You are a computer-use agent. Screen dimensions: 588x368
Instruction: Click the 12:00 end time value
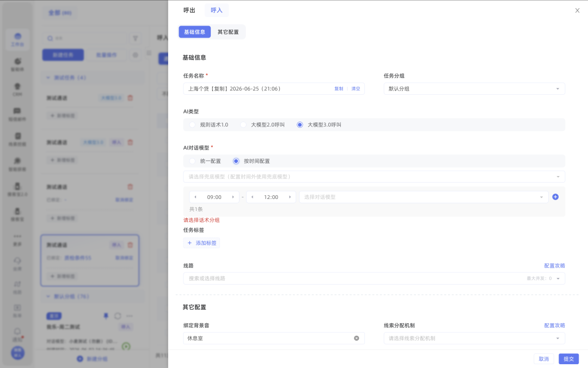(x=271, y=197)
